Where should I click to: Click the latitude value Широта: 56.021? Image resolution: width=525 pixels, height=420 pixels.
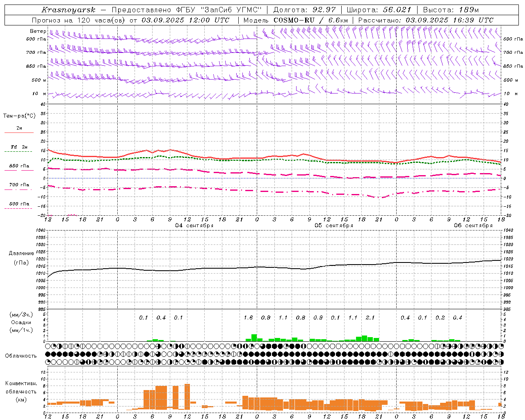[x=379, y=10]
